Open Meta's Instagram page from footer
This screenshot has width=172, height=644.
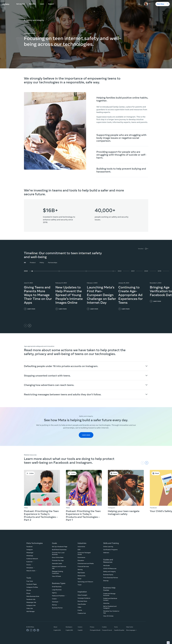coord(31,630)
